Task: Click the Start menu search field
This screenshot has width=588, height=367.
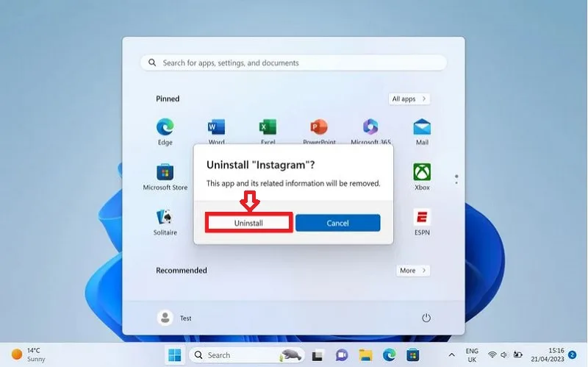Action: 293,63
